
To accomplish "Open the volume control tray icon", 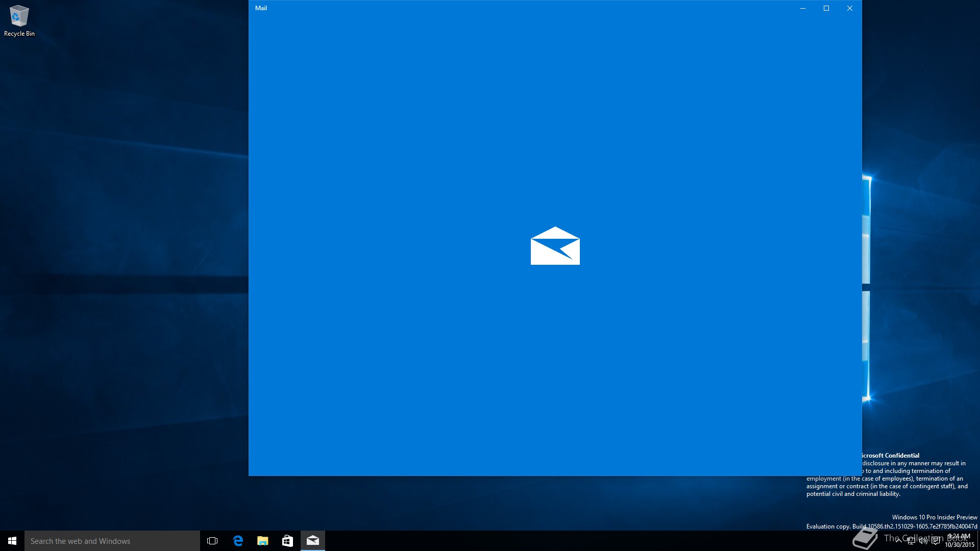I will pyautogui.click(x=923, y=541).
